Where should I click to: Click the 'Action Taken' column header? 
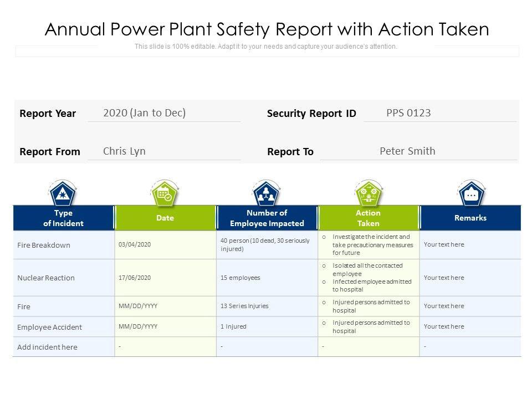coord(369,218)
